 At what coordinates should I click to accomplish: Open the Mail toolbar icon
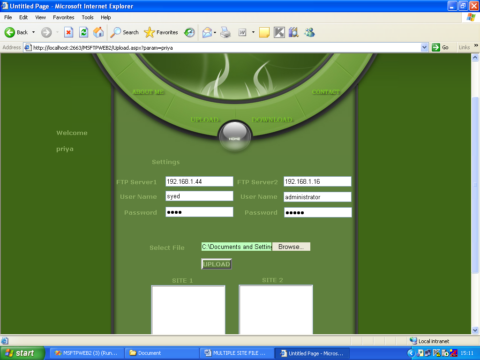click(207, 32)
